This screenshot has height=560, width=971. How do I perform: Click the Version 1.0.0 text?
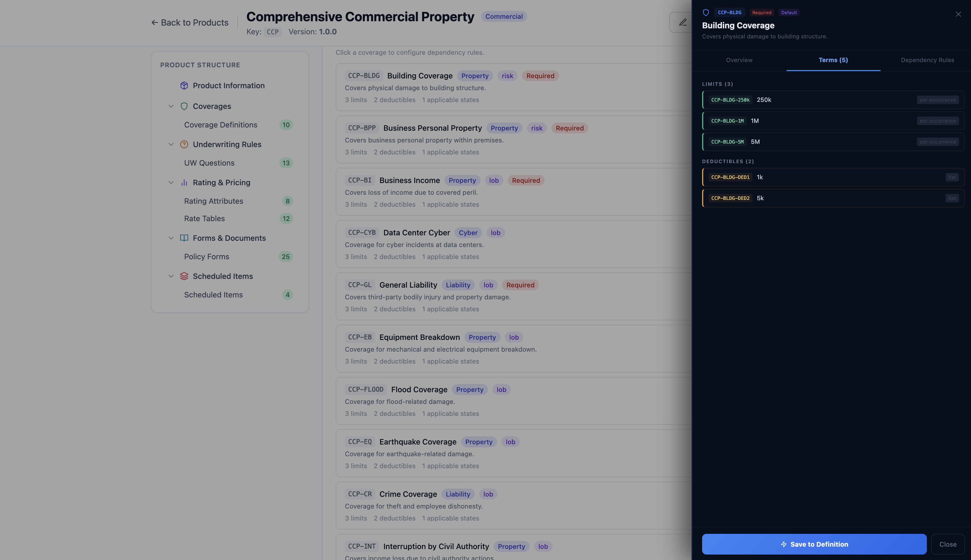312,32
